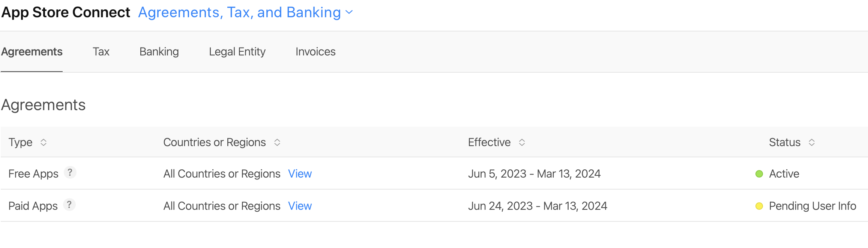
Task: Click the Paid Apps agreement type
Action: (33, 206)
